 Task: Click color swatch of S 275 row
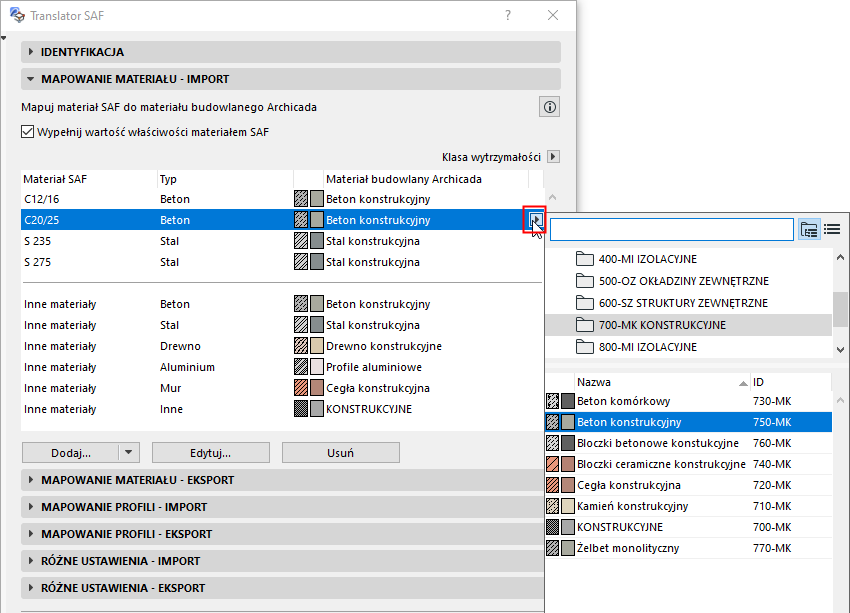point(317,262)
